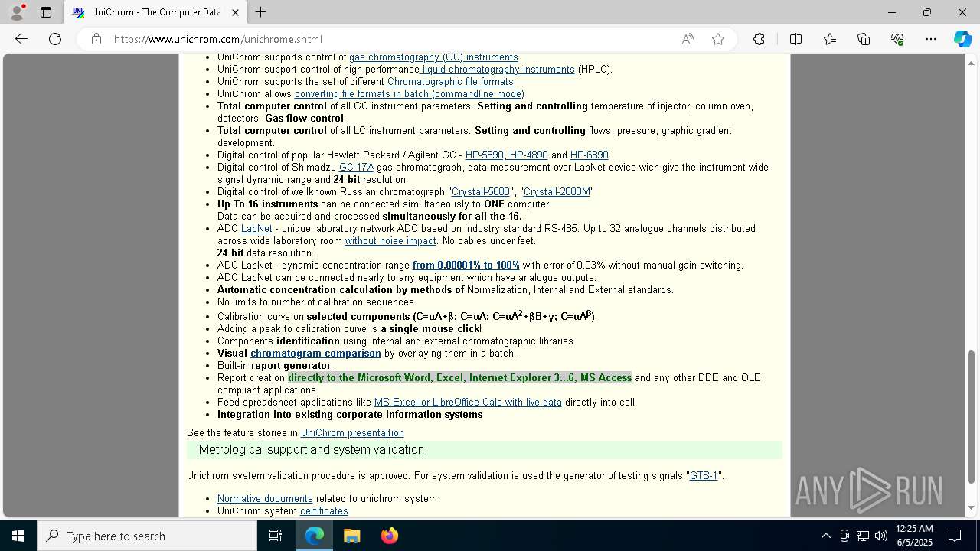
Task: Go back to the previous page
Action: click(21, 39)
